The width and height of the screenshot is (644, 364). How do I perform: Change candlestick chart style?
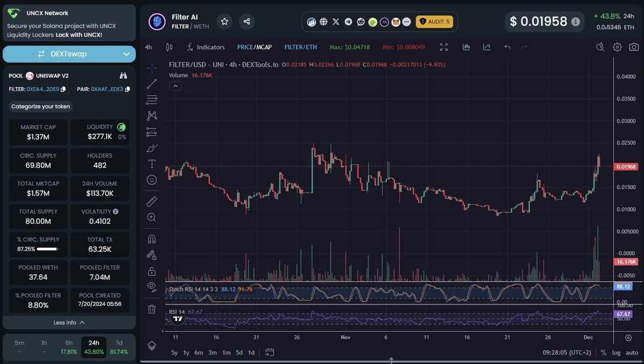click(x=170, y=47)
